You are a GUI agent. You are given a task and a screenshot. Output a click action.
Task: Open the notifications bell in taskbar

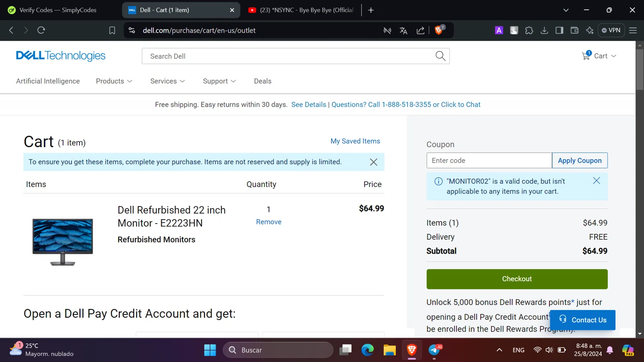pyautogui.click(x=610, y=350)
